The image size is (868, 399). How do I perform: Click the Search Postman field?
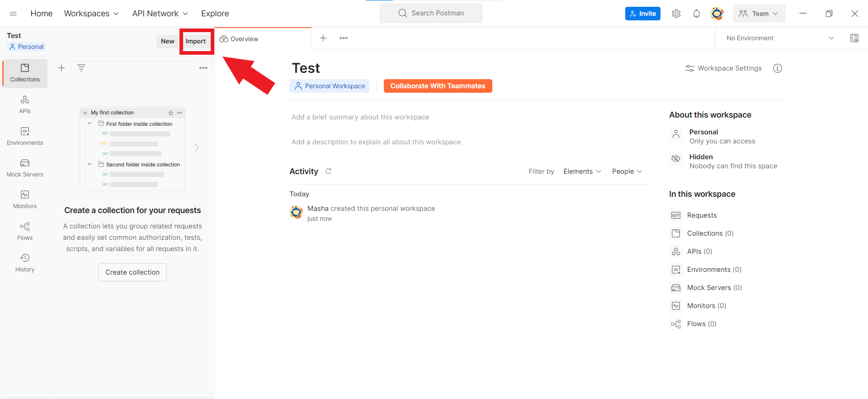431,13
